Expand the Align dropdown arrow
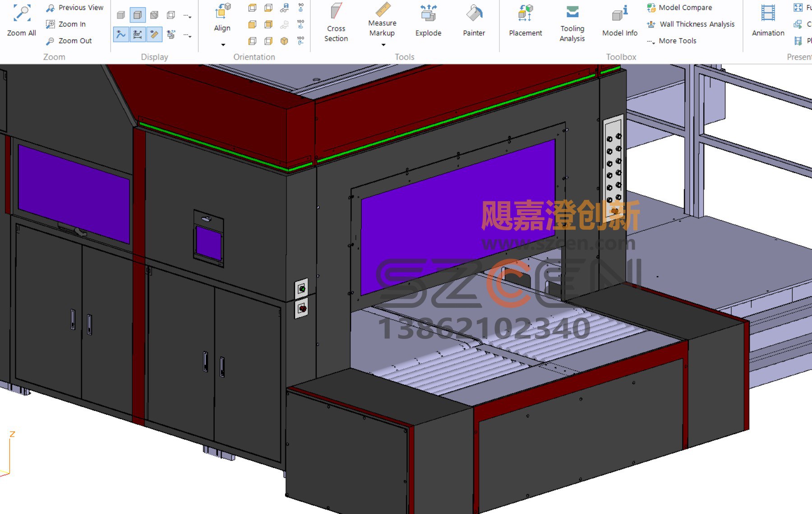 pyautogui.click(x=223, y=45)
